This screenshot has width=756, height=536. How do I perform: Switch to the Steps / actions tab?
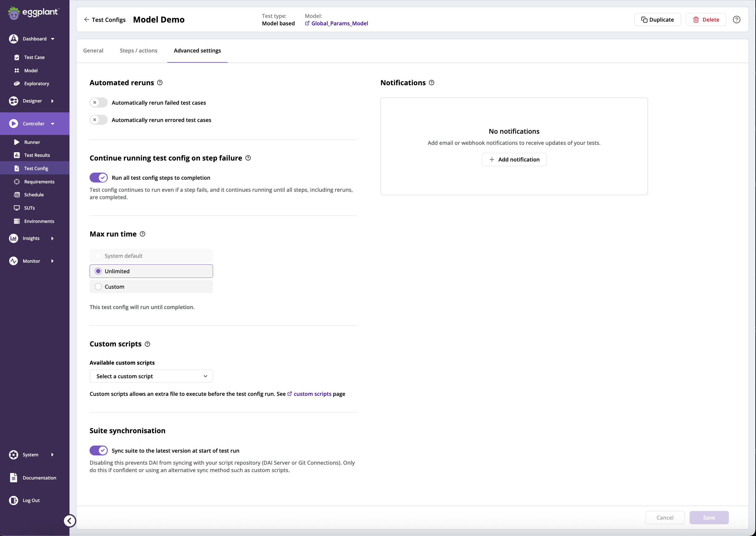click(138, 50)
